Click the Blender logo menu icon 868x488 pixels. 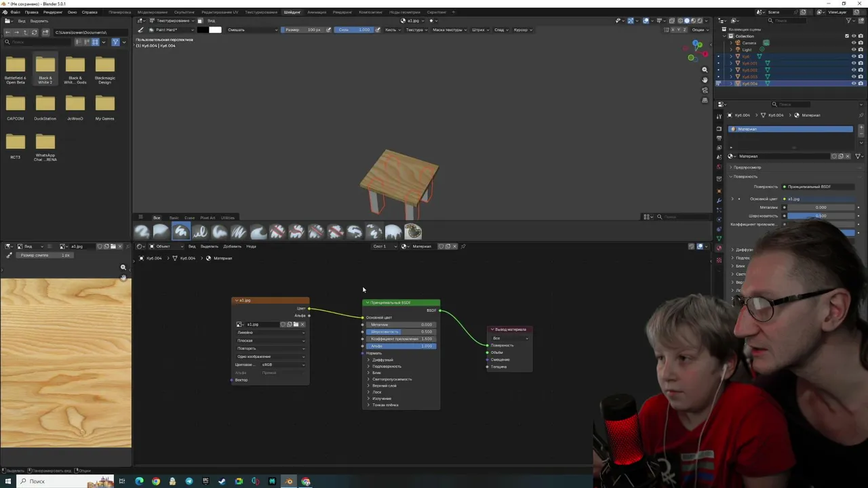coord(6,12)
